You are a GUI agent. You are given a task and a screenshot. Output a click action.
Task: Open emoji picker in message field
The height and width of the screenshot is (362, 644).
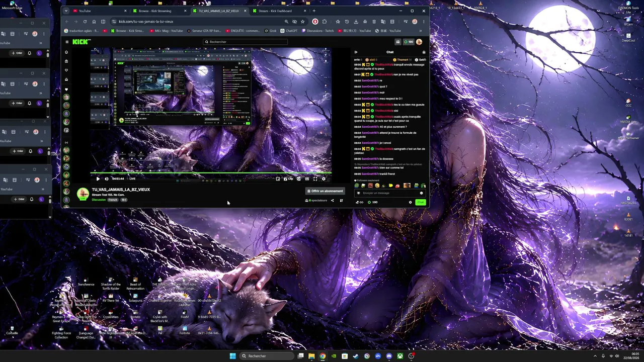click(x=422, y=193)
